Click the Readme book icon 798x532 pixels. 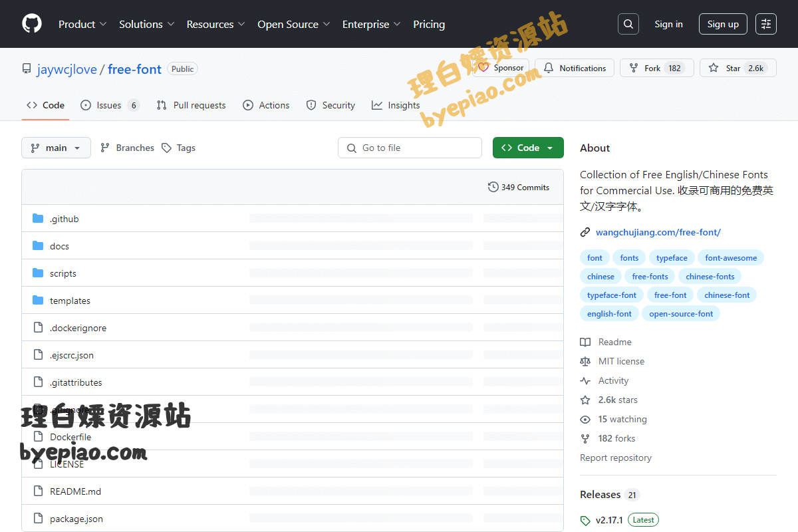[585, 342]
